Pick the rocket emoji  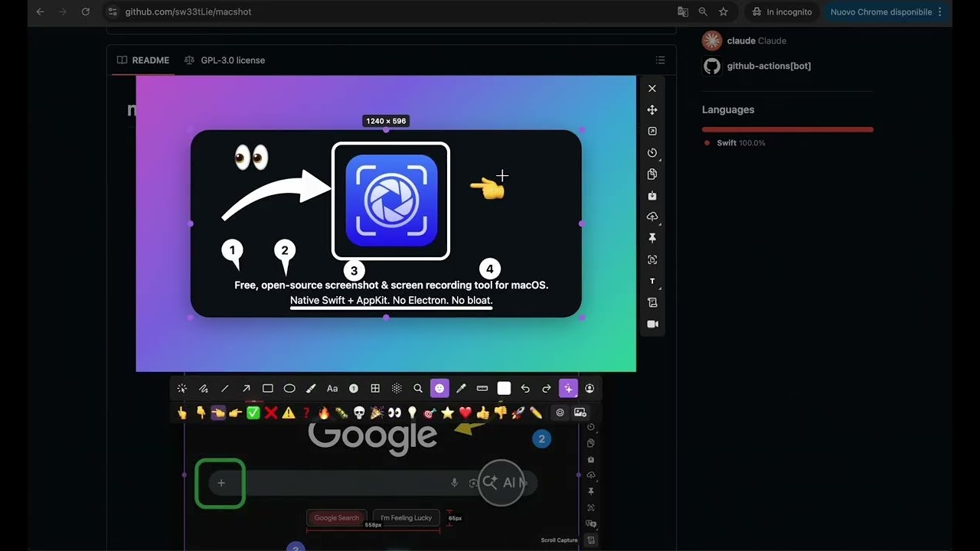pyautogui.click(x=518, y=412)
